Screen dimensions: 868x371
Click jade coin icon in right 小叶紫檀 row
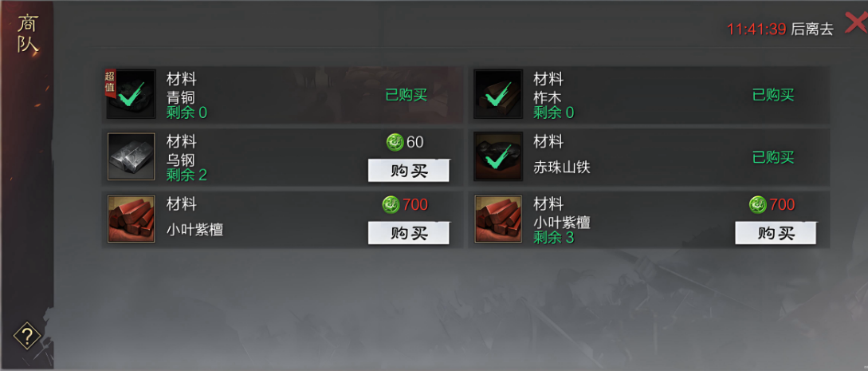pos(758,205)
